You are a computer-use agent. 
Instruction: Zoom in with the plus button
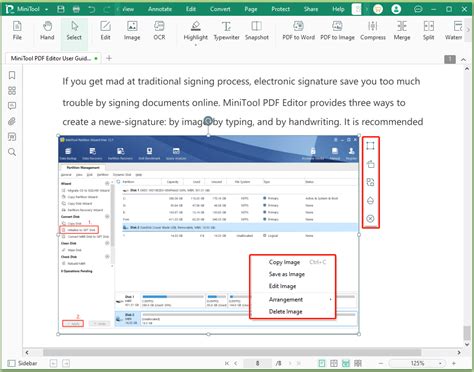(x=453, y=363)
